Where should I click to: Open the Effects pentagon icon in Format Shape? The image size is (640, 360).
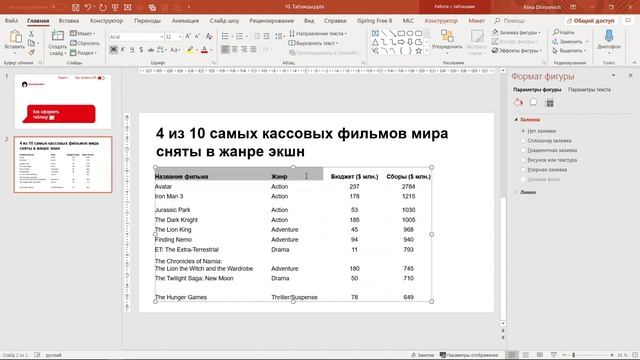pos(533,102)
